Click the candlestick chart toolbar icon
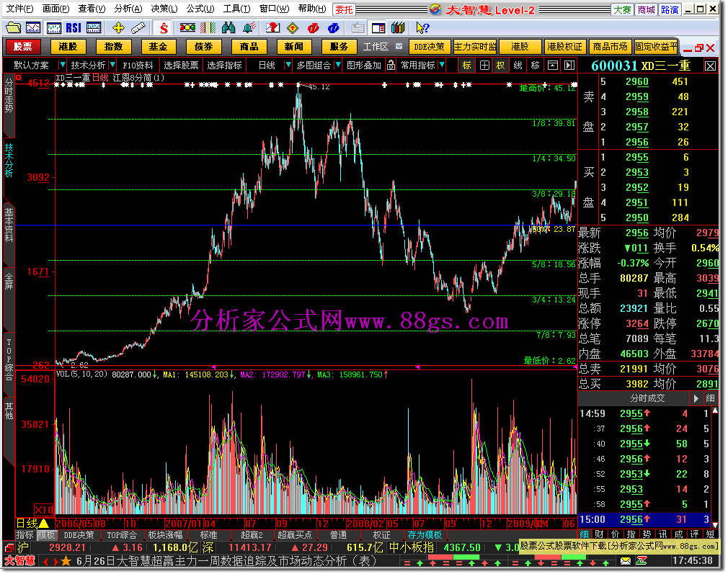This screenshot has width=728, height=574. coord(54,28)
